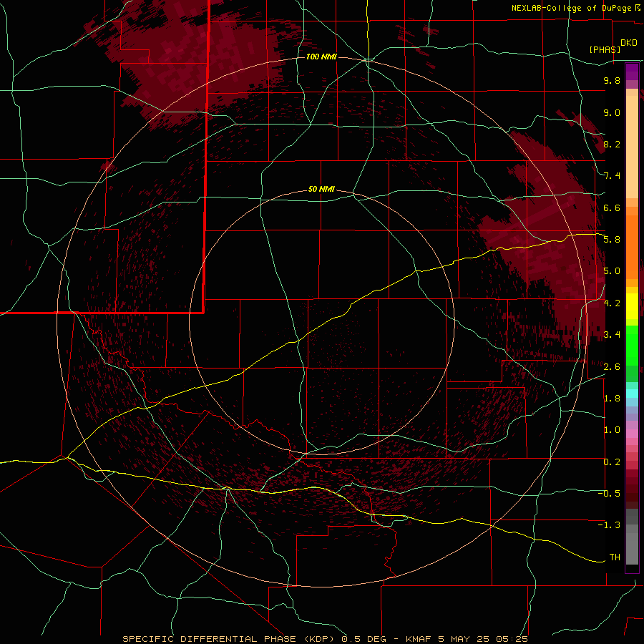The height and width of the screenshot is (644, 644).
Task: Click the 50 NMI range ring label
Action: coord(321,189)
